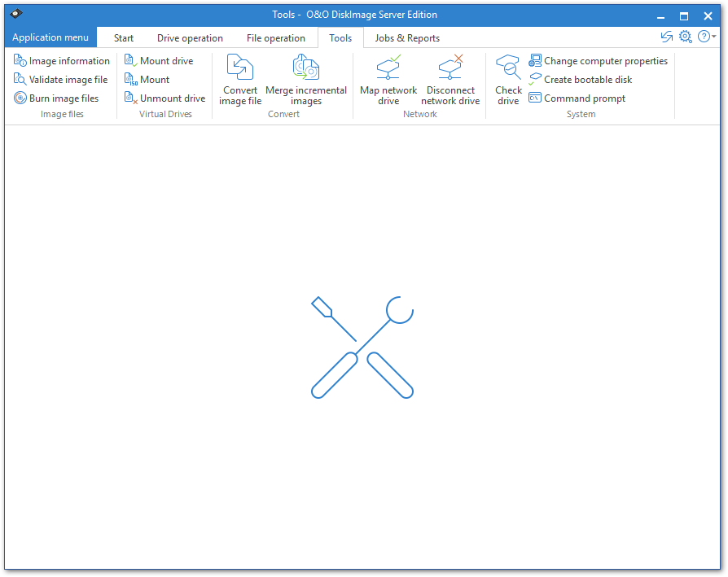Select Create bootable disk
The image size is (728, 577).
point(581,79)
